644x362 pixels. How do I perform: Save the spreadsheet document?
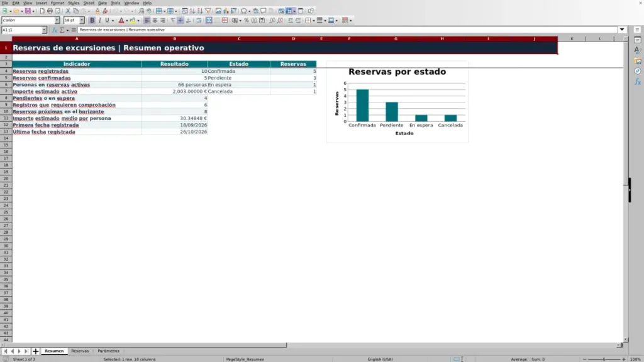pos(28,11)
